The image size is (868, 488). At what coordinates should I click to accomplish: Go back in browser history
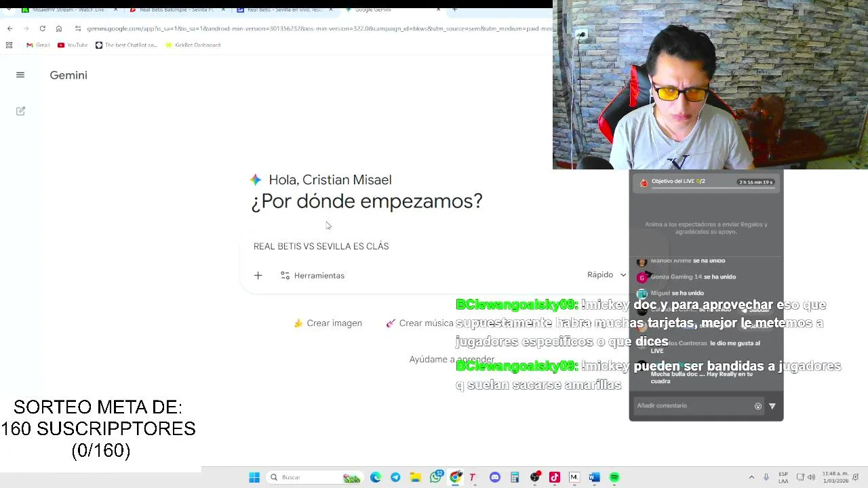(x=9, y=28)
